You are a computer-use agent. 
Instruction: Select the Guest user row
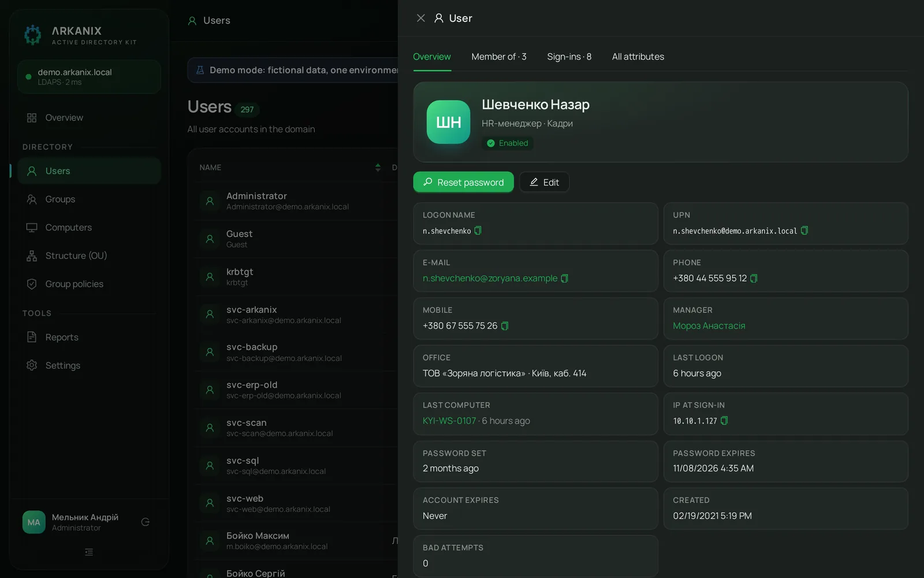tap(296, 239)
